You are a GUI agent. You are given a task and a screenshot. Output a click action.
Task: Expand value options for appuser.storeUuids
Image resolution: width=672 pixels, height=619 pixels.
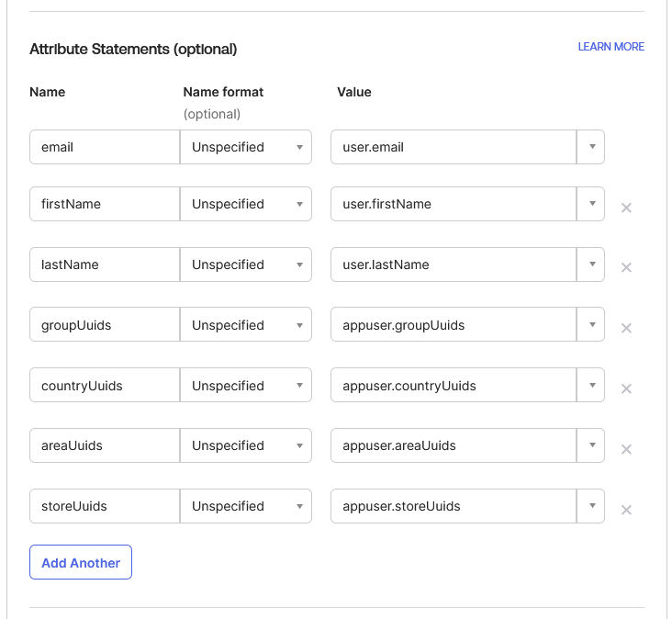coord(591,506)
